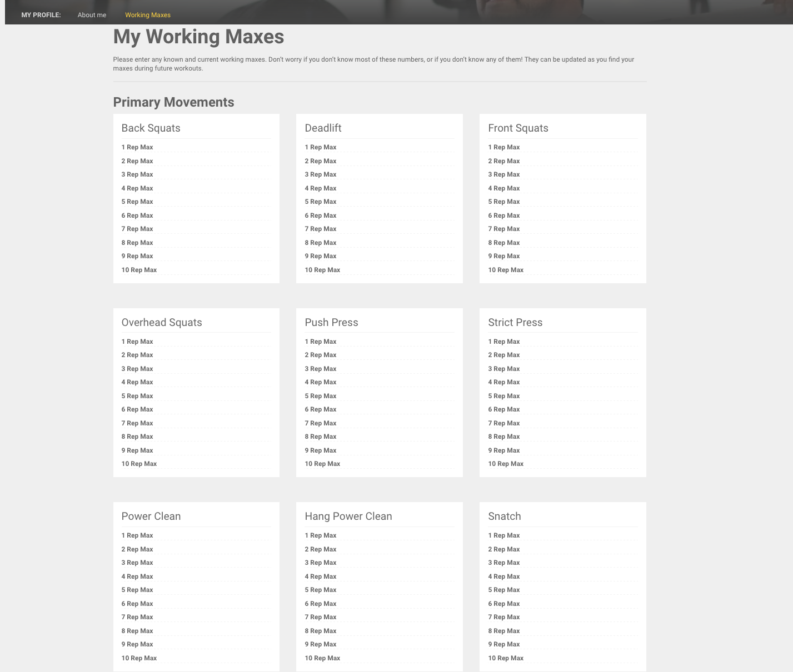
Task: Click the Hang Power Clean card title
Action: click(348, 516)
